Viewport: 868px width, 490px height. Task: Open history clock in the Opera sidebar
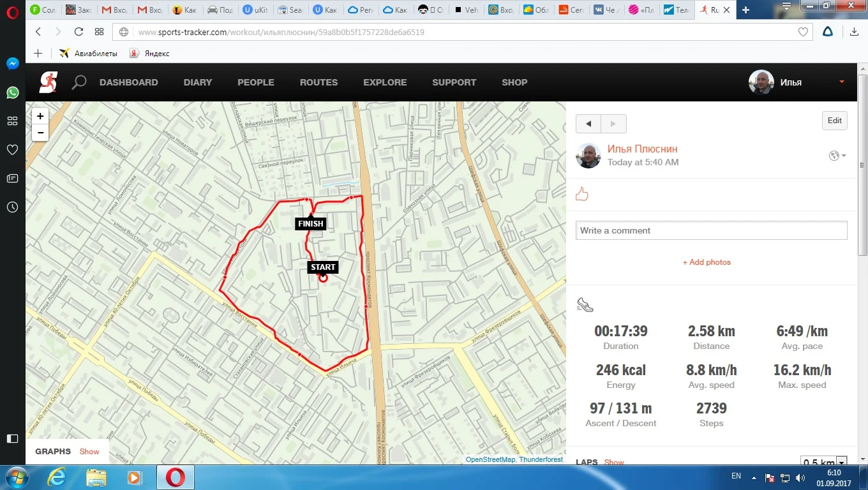coord(12,207)
